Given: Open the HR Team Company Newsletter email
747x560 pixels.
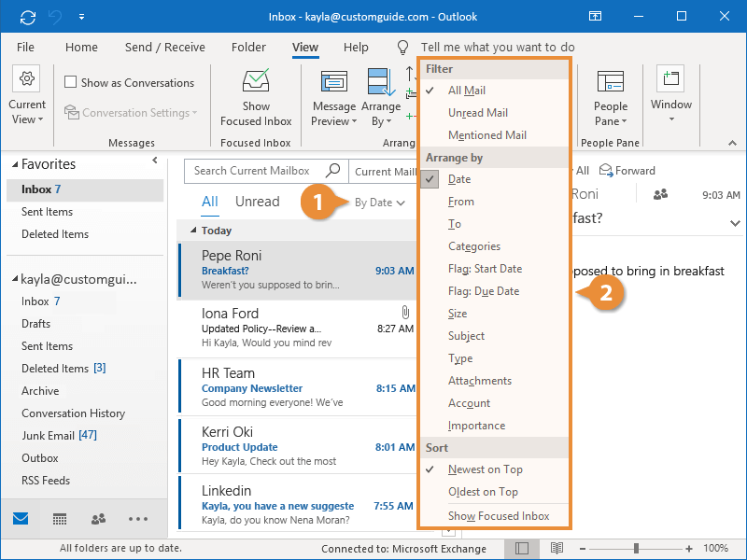Looking at the screenshot, I should (x=297, y=387).
